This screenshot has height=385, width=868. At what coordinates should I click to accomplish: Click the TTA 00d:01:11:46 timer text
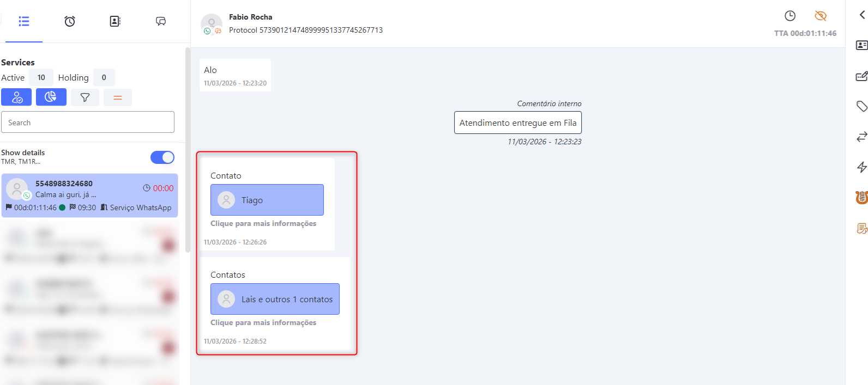tap(805, 33)
